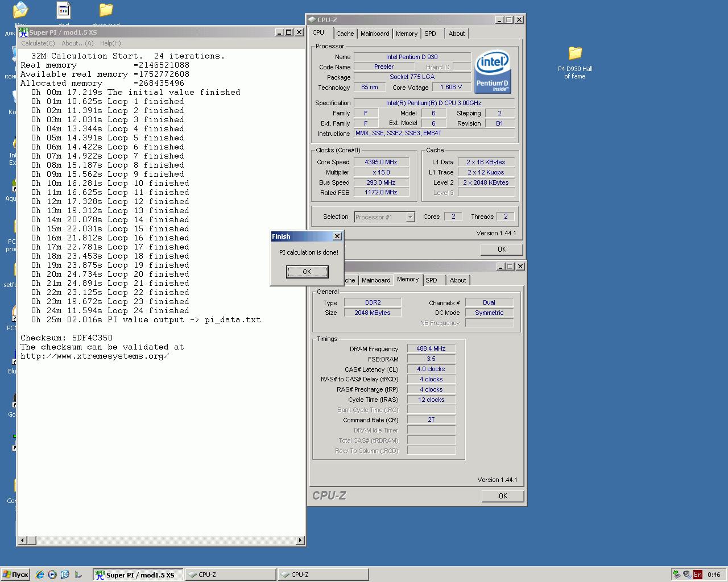The image size is (728, 582).
Task: Click OK in the lower CPU-Z window
Action: [503, 496]
